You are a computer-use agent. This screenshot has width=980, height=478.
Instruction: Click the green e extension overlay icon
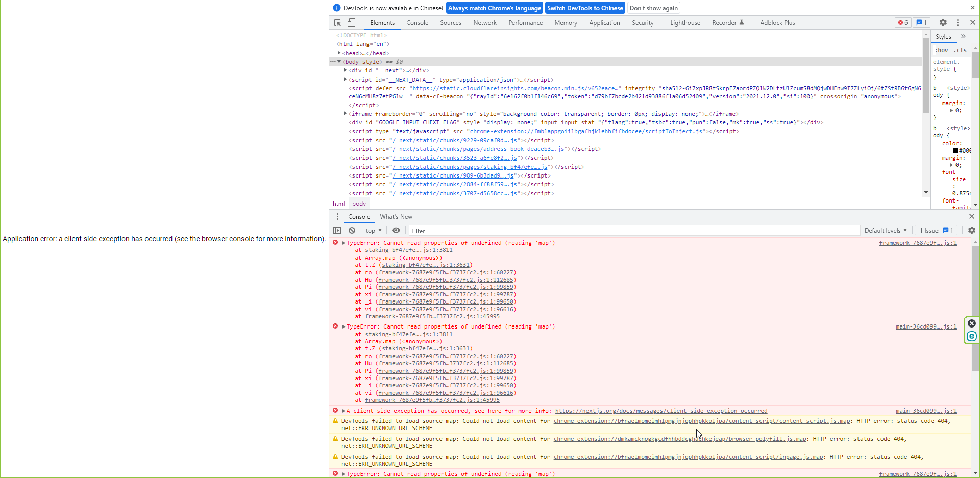pyautogui.click(x=972, y=336)
